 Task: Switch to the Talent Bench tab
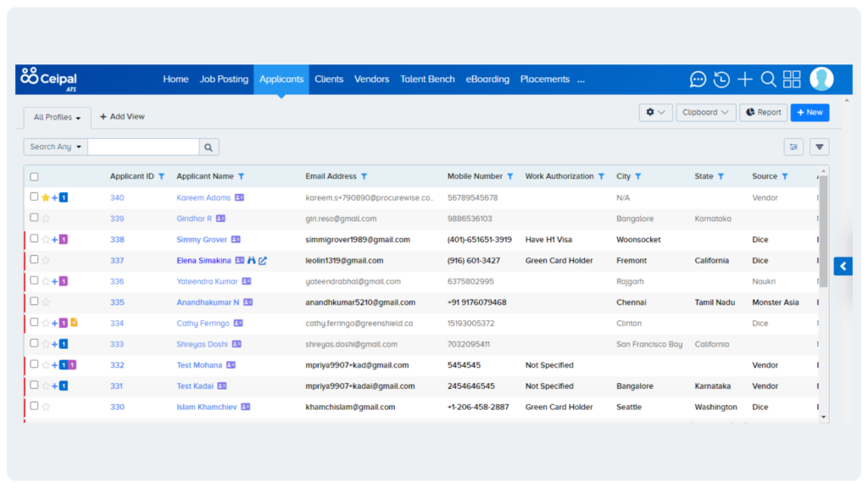tap(427, 80)
